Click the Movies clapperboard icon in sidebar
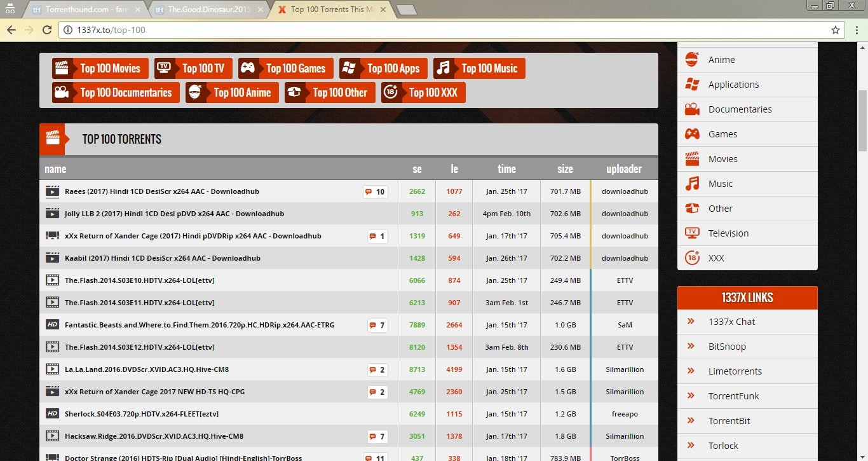The image size is (868, 461). tap(692, 158)
